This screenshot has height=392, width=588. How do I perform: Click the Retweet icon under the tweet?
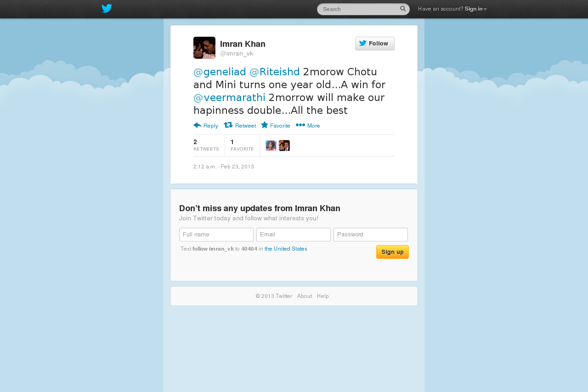(228, 125)
